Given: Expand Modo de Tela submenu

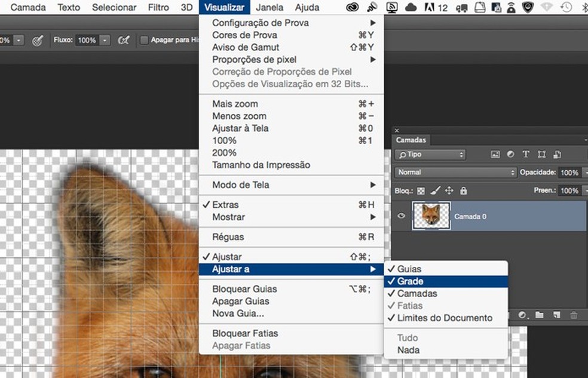Looking at the screenshot, I should pos(291,185).
